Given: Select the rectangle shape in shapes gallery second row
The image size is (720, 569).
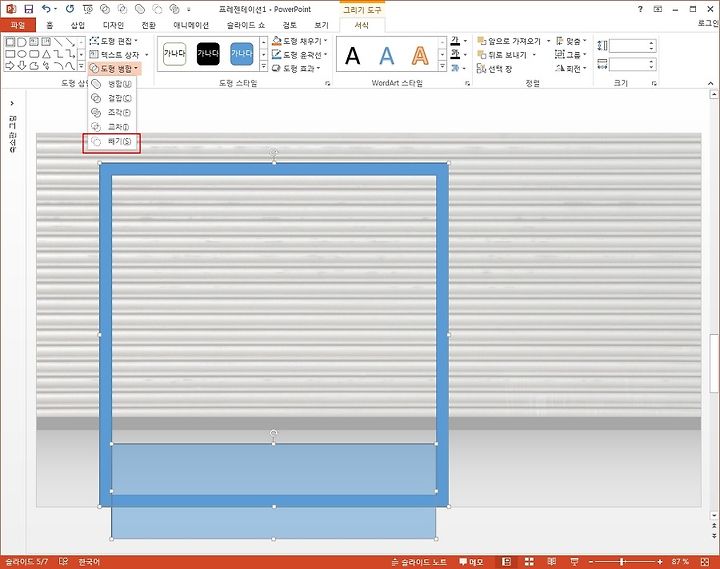Looking at the screenshot, I should 10,54.
